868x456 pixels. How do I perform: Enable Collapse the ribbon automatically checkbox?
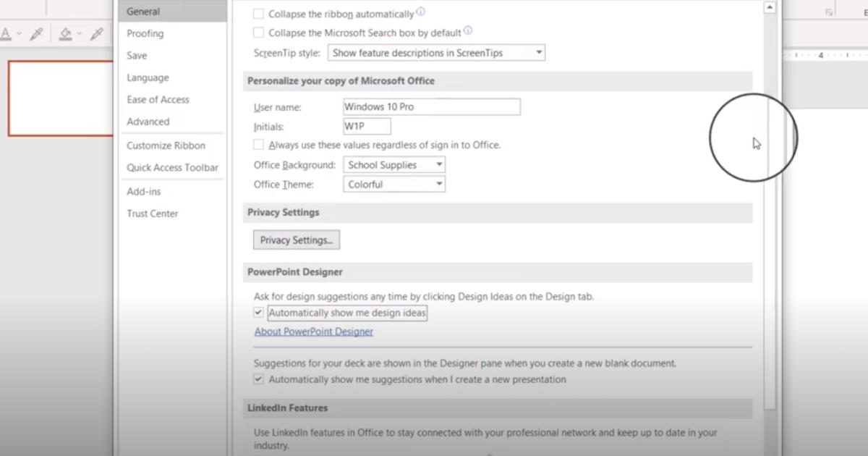click(x=258, y=14)
